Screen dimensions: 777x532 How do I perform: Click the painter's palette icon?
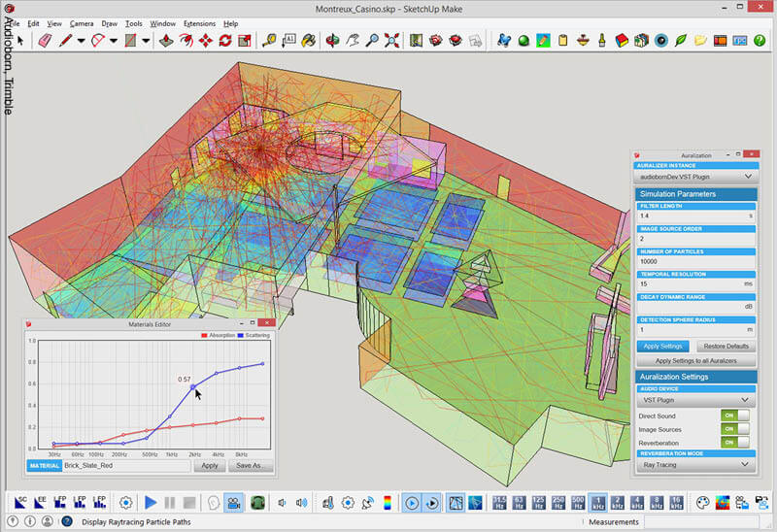pos(702,503)
